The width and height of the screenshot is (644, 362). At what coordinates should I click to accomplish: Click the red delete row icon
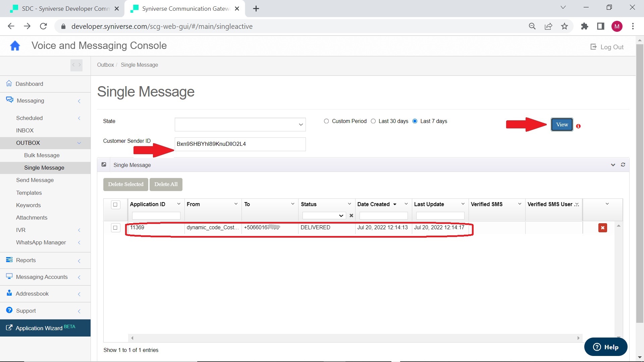[602, 228]
